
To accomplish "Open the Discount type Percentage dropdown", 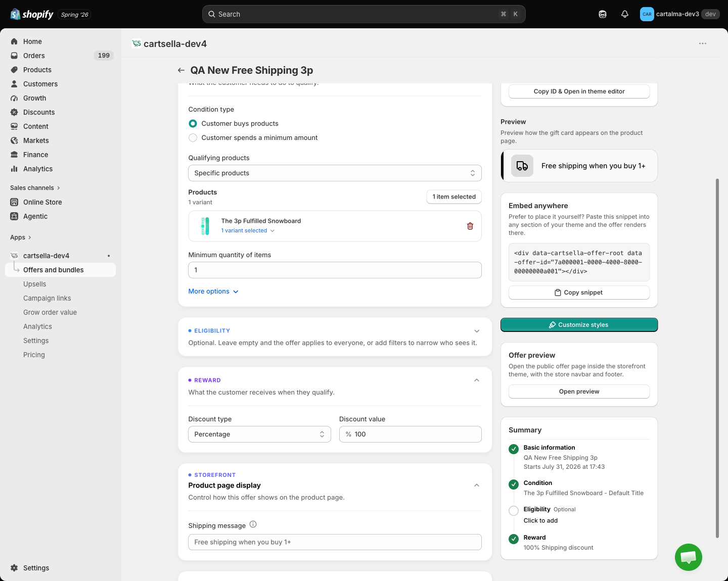I will pyautogui.click(x=259, y=434).
